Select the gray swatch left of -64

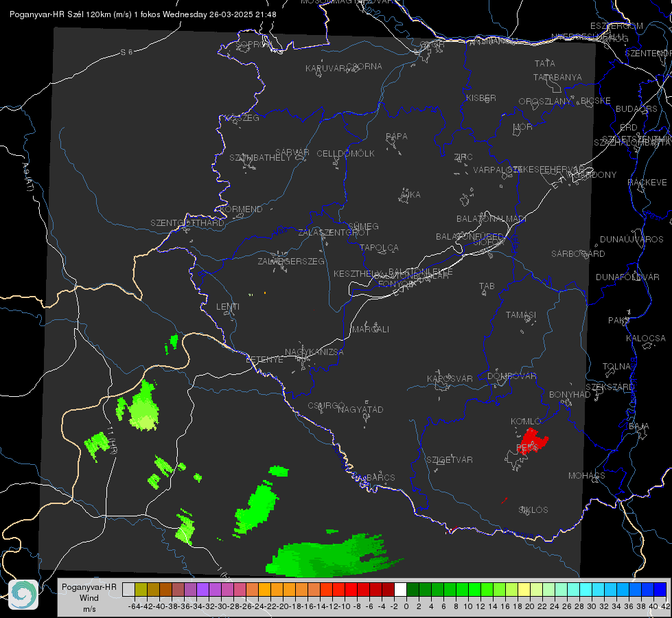[x=128, y=590]
